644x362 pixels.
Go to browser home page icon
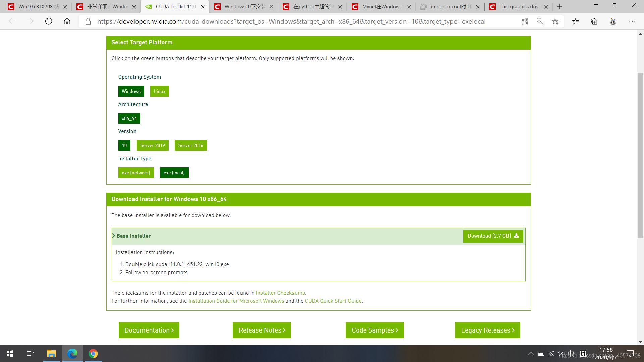pyautogui.click(x=67, y=21)
